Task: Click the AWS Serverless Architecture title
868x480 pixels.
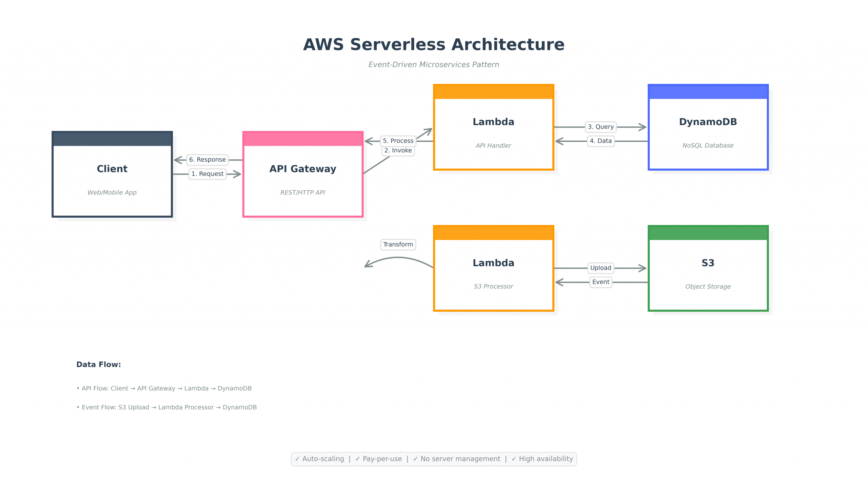Action: click(434, 44)
